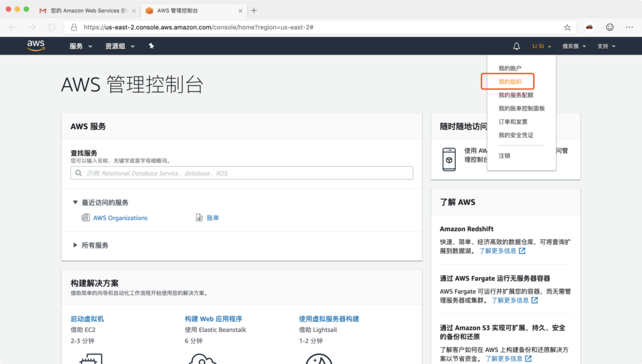Click the Amazon Redshift heading
The image size is (642, 364).
click(x=466, y=229)
